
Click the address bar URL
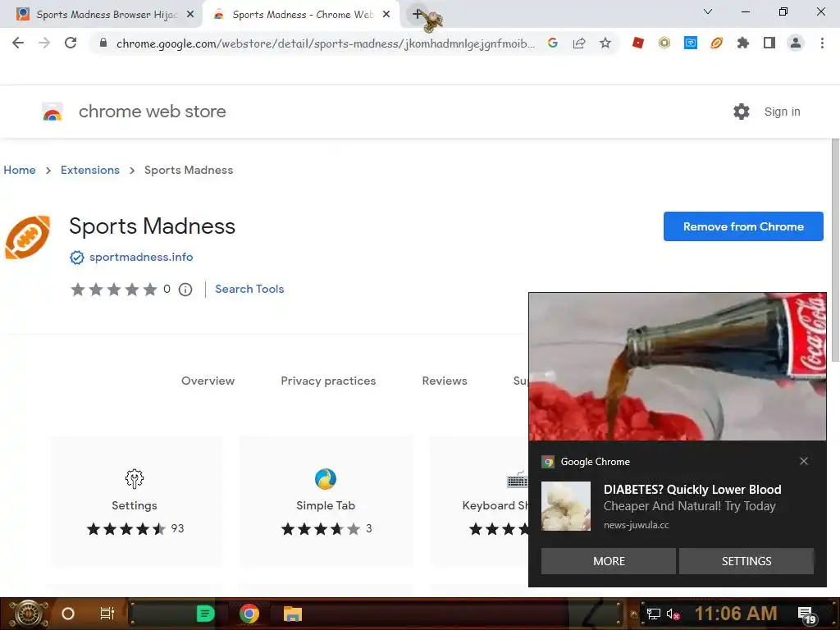325,43
